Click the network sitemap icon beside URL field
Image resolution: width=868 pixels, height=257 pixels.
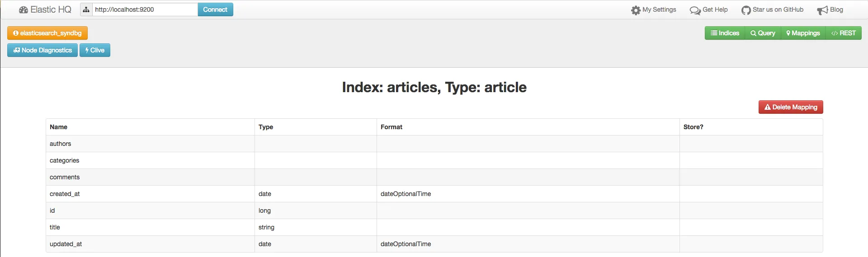point(86,9)
